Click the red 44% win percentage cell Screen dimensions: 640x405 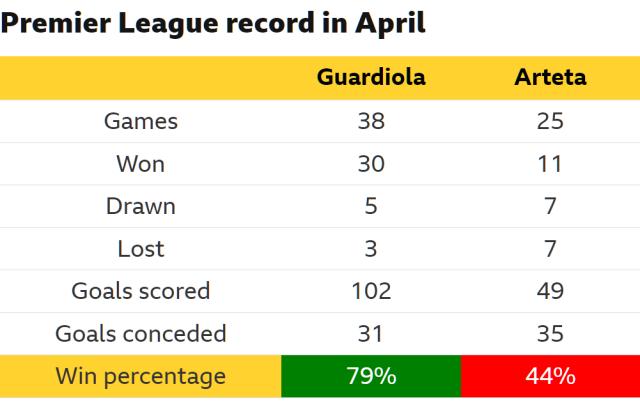(x=550, y=377)
